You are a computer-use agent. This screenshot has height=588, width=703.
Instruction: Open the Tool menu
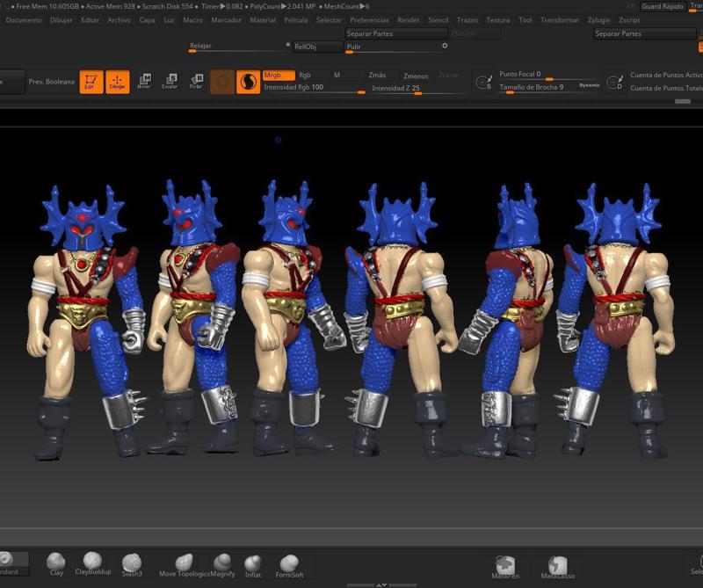point(525,18)
